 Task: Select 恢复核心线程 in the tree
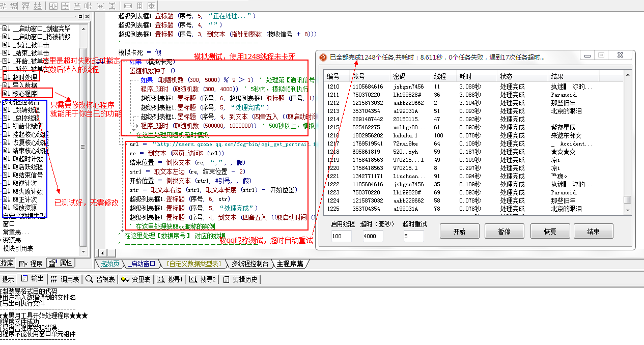pos(31,142)
